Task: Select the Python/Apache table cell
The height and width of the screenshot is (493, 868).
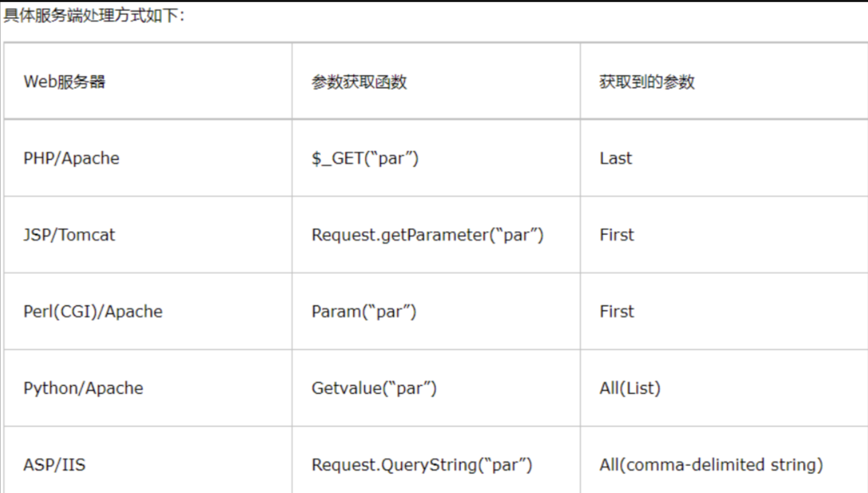Action: 83,388
